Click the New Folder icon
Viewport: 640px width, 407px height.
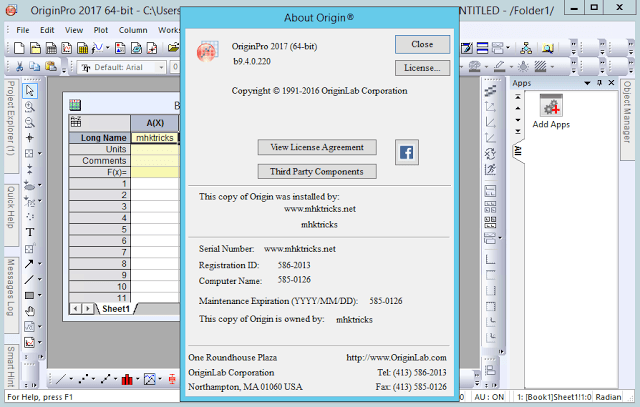pyautogui.click(x=36, y=48)
